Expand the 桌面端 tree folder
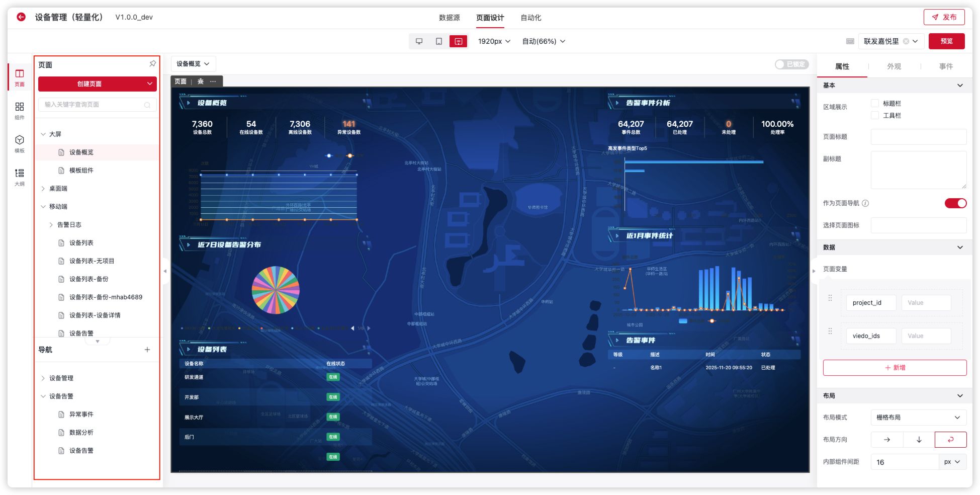This screenshot has height=495, width=980. tap(43, 189)
